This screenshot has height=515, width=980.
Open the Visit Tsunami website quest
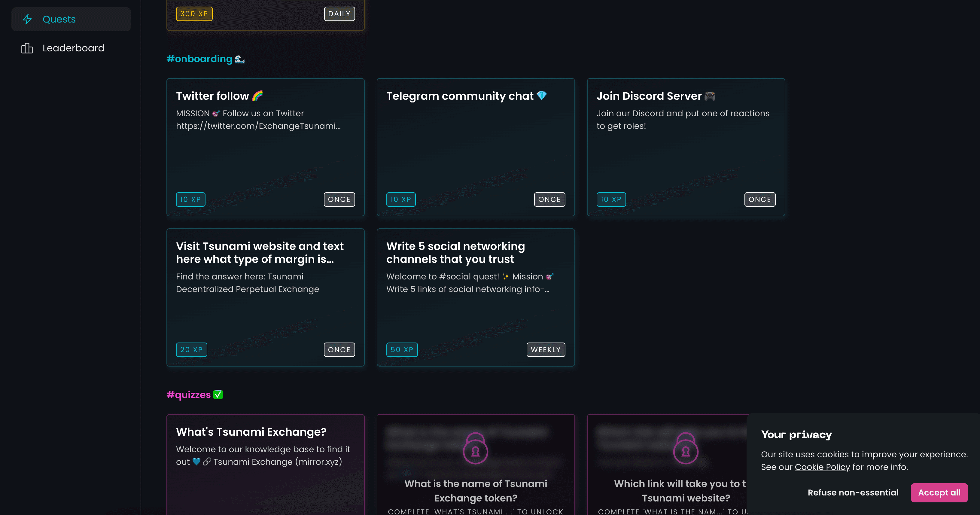266,297
